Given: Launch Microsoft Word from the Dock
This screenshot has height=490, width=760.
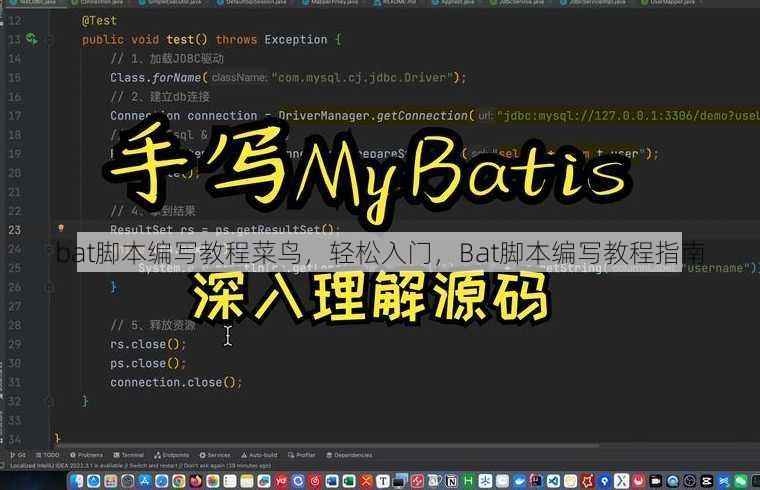Looking at the screenshot, I should (x=332, y=481).
